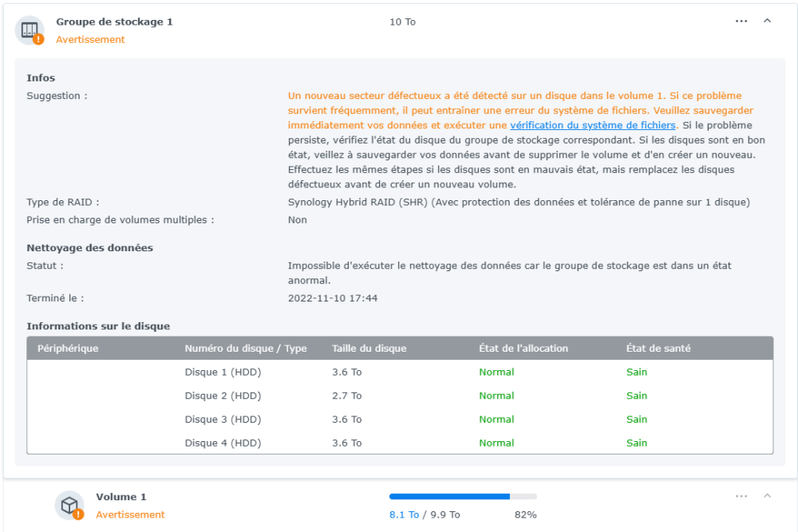Collapse the Volume 1 section
The height and width of the screenshot is (532, 798).
(768, 496)
